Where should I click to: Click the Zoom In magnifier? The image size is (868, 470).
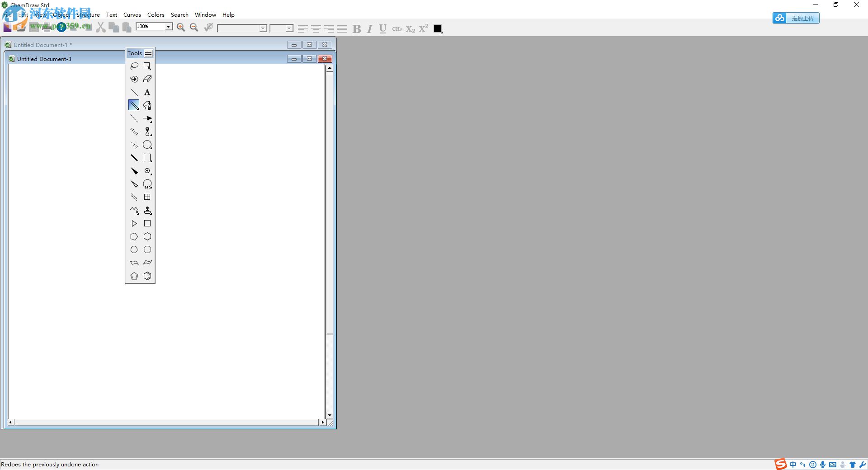[x=181, y=28]
